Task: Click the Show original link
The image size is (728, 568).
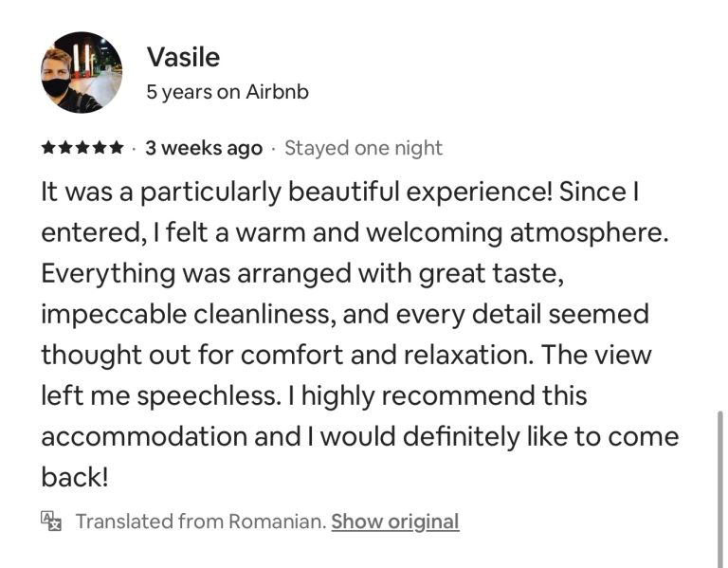Action: pos(394,522)
